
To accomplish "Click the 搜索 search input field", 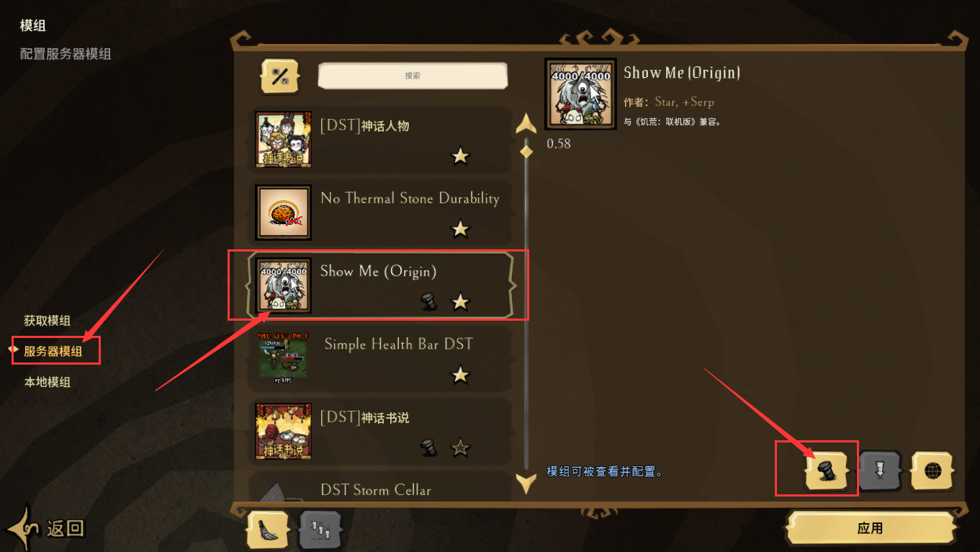I will [413, 76].
